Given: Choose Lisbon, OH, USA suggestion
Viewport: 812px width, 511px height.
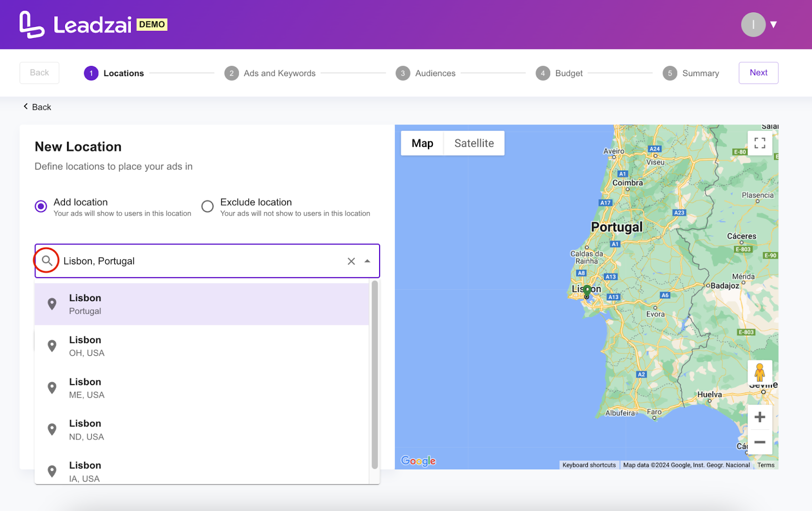Looking at the screenshot, I should point(201,346).
